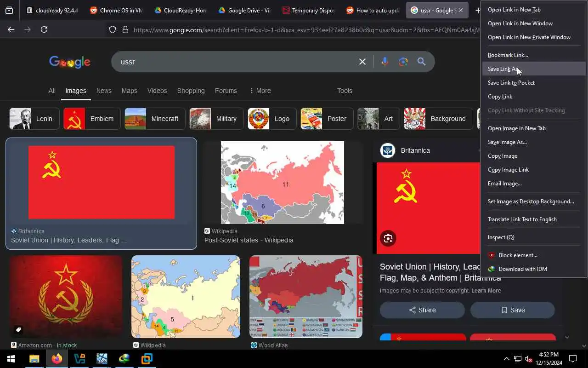
Task: Choose Copy Link from context menu
Action: point(534,97)
